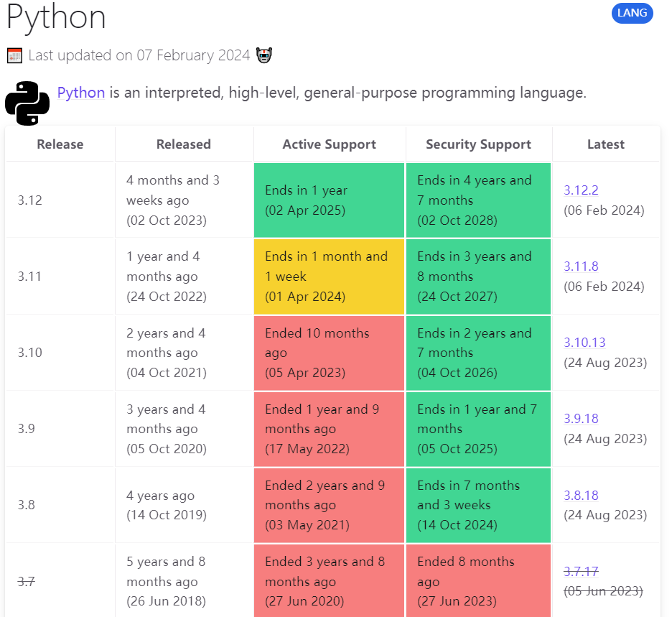
Task: Select the struck-through 3.7 release cell
Action: coord(60,581)
